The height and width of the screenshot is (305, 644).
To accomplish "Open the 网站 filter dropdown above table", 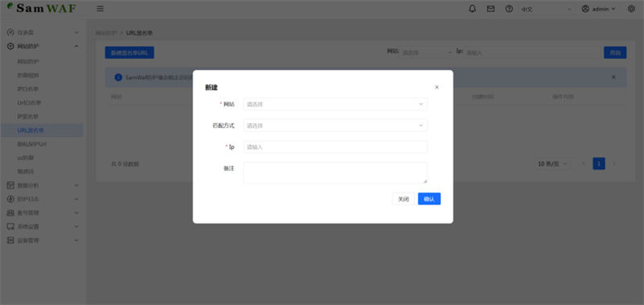I will tap(427, 52).
